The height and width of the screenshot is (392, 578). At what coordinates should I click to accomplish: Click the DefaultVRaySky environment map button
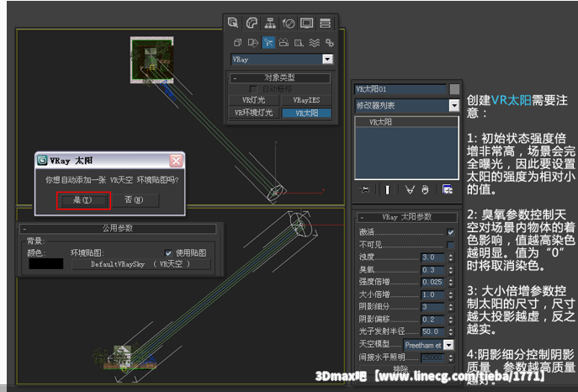point(141,264)
